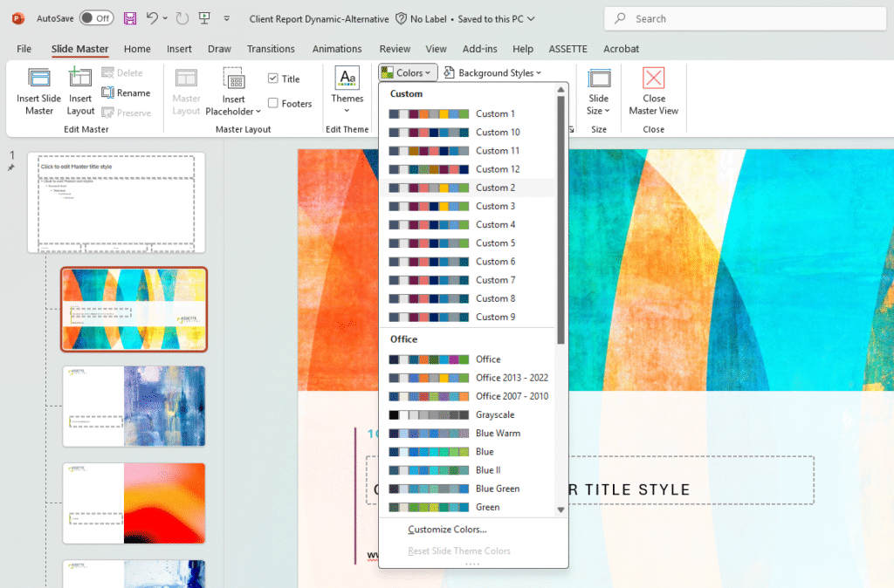894x588 pixels.
Task: Choose Office 2007 - 2010 colors
Action: 468,396
